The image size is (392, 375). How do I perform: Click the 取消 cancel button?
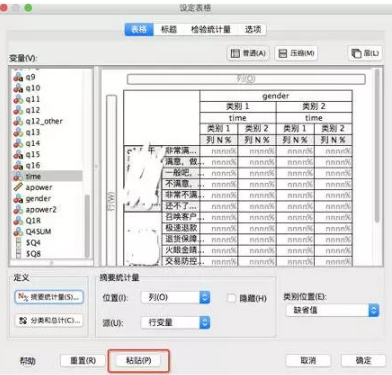308,360
